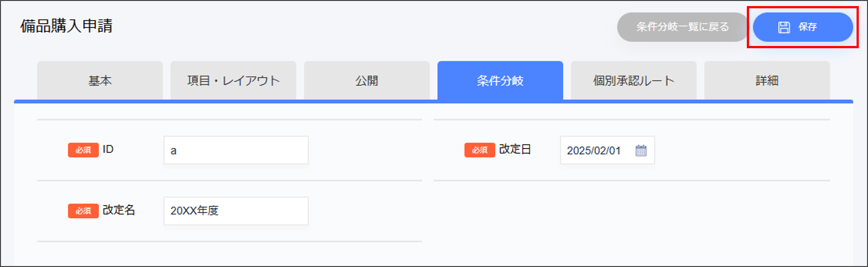This screenshot has width=868, height=267.
Task: Open the 詳細 tab
Action: coord(767,81)
